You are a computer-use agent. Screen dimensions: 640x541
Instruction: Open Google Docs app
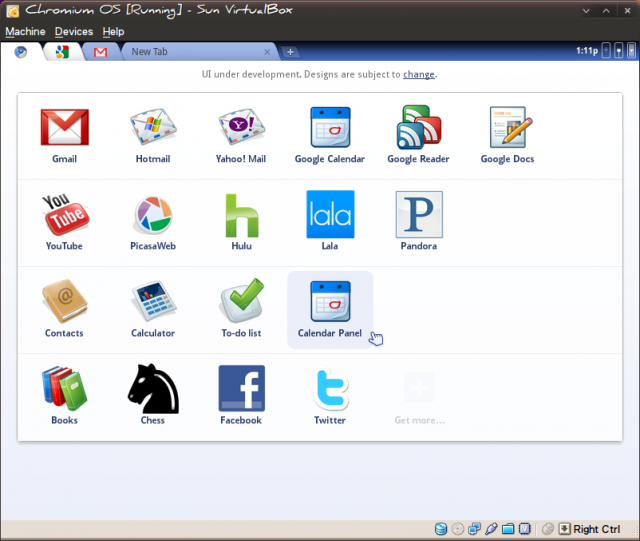[511, 127]
